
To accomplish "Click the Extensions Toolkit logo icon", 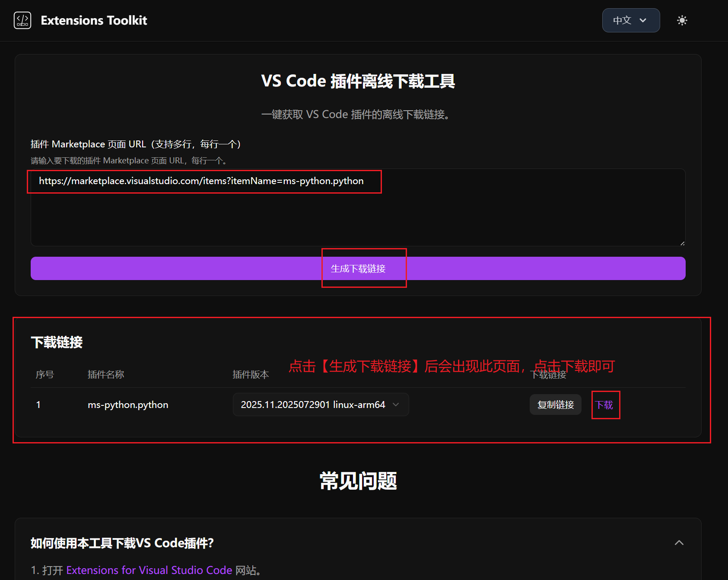I will [x=23, y=20].
